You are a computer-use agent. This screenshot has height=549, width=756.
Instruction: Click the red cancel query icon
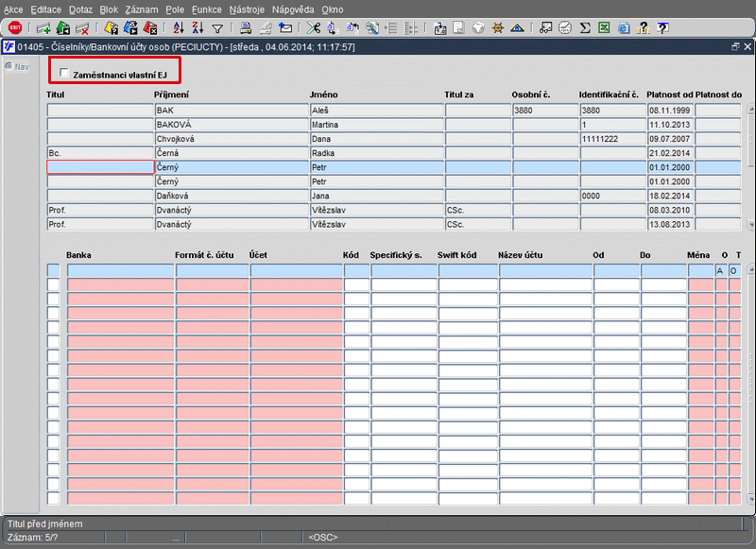pyautogui.click(x=150, y=28)
